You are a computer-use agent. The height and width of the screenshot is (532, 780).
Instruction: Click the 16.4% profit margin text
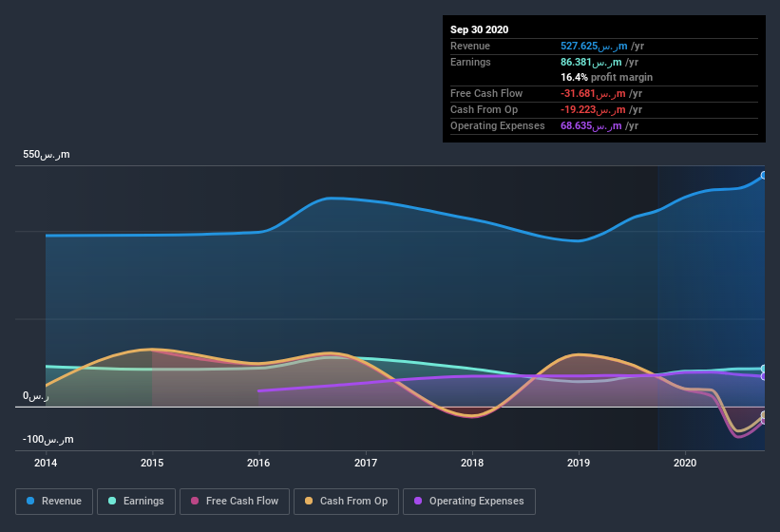(606, 78)
